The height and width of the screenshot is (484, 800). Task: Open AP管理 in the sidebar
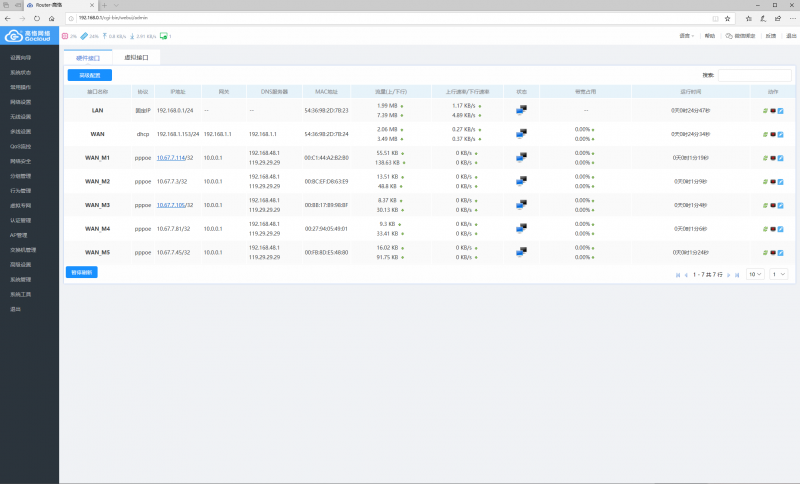(x=19, y=235)
